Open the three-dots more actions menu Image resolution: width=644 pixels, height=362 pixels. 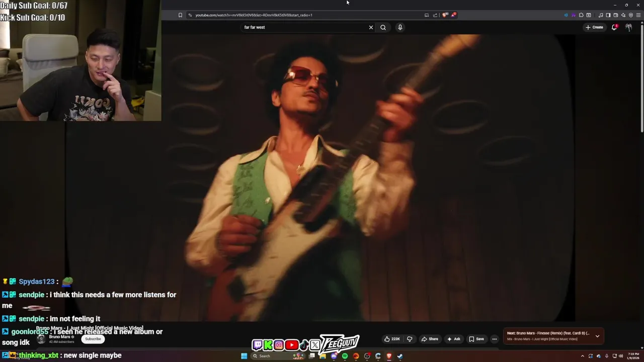[x=494, y=339]
